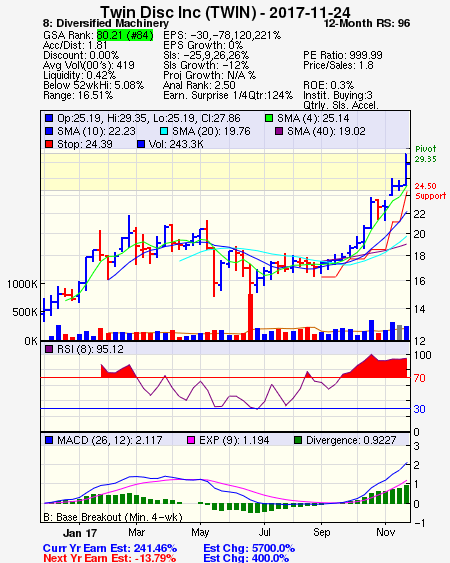Click the 'Price/Sales: 1.8' text
This screenshot has width=450, height=563.
[338, 65]
